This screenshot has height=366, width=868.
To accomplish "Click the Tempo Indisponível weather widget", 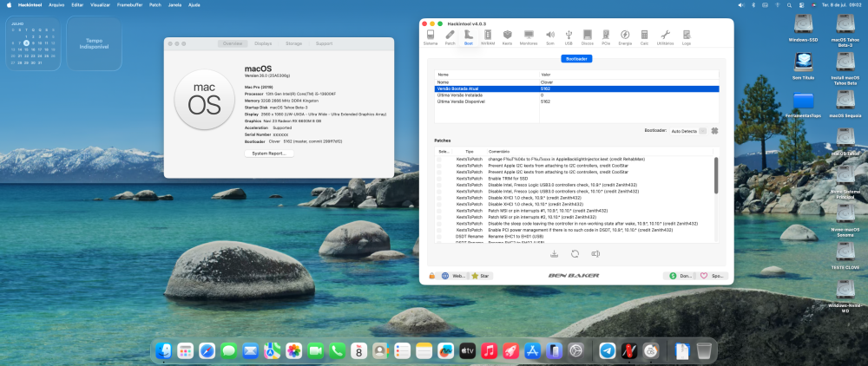I will tap(94, 43).
